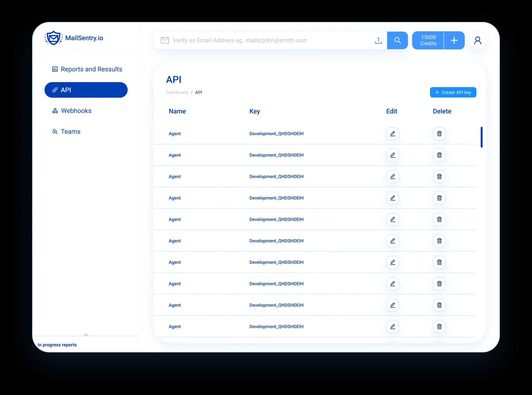The width and height of the screenshot is (532, 395).
Task: Open the Dashboard breadcrumb link
Action: pyautogui.click(x=177, y=92)
